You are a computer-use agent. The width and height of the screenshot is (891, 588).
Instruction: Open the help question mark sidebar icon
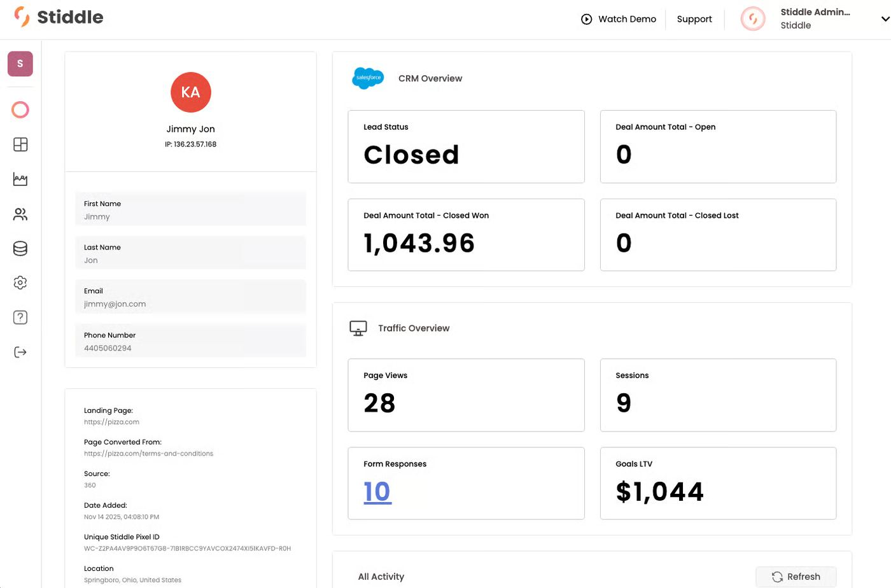point(20,317)
